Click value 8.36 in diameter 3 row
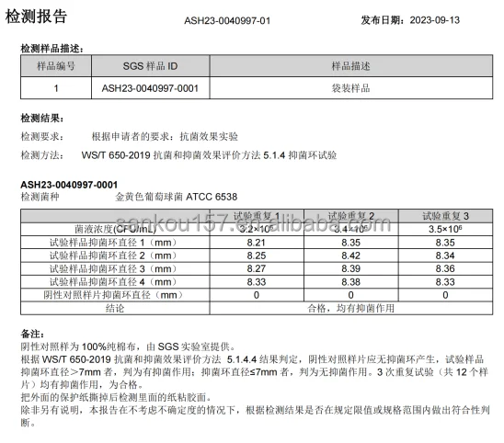The height and width of the screenshot is (443, 504). [x=445, y=268]
